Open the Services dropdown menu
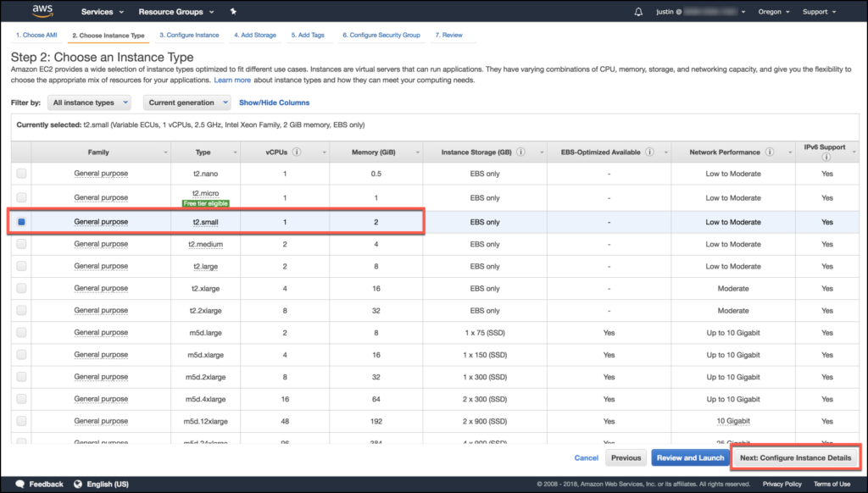 pos(103,12)
